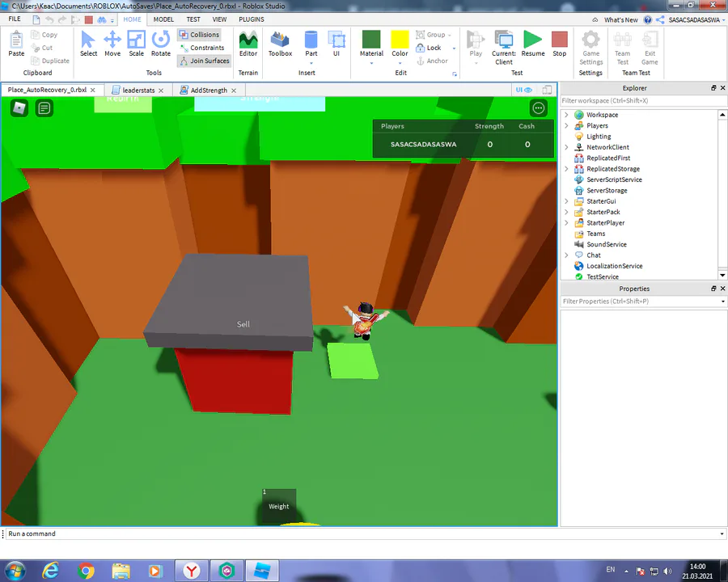This screenshot has height=582, width=728.
Task: Stop the play test
Action: coord(560,44)
